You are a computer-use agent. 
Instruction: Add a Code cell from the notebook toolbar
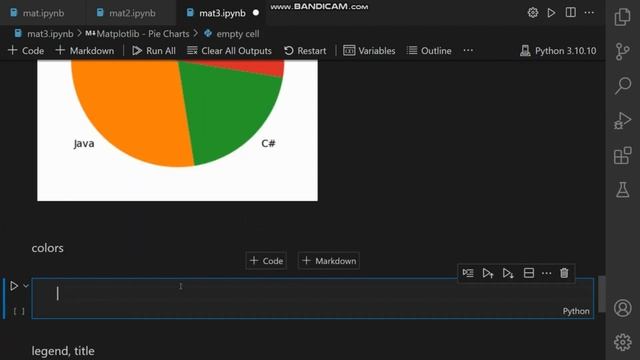pos(26,51)
